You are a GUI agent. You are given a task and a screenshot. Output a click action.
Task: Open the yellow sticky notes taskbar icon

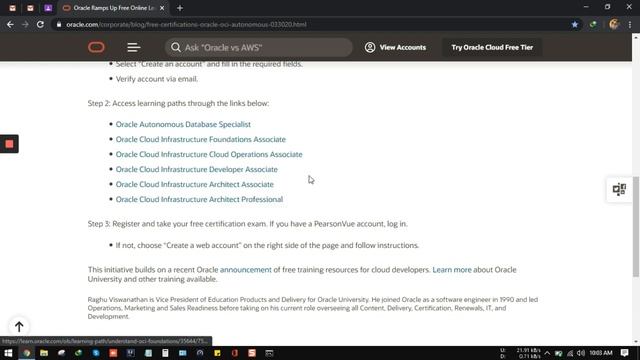coord(217,353)
